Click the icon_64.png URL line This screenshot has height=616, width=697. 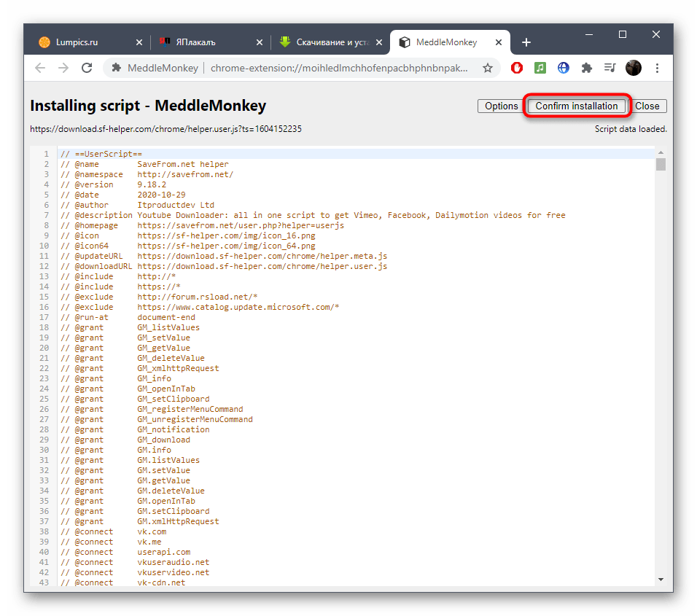click(226, 246)
